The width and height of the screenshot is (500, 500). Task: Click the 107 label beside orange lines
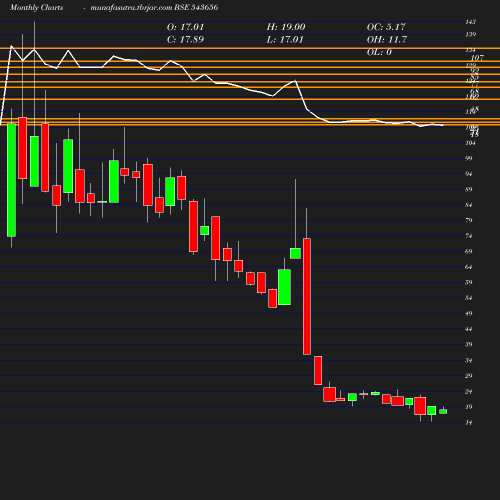point(477,58)
